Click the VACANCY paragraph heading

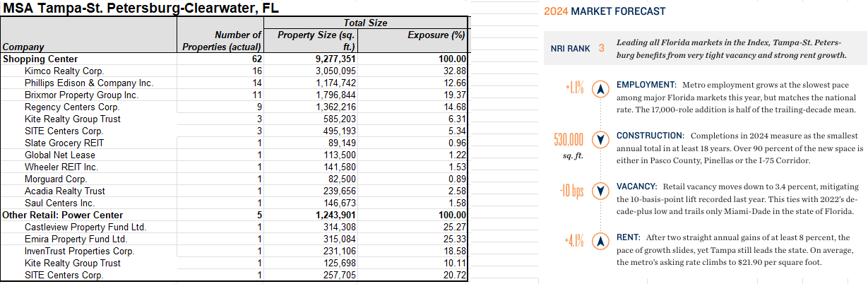(637, 186)
